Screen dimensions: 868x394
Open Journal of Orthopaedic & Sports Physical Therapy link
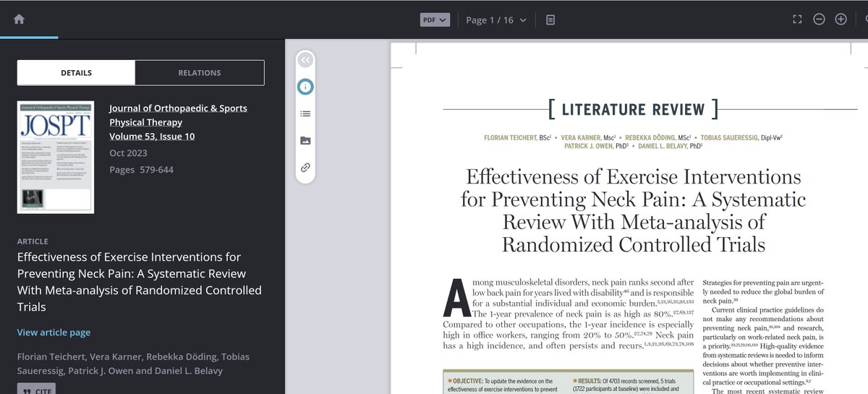click(x=178, y=115)
